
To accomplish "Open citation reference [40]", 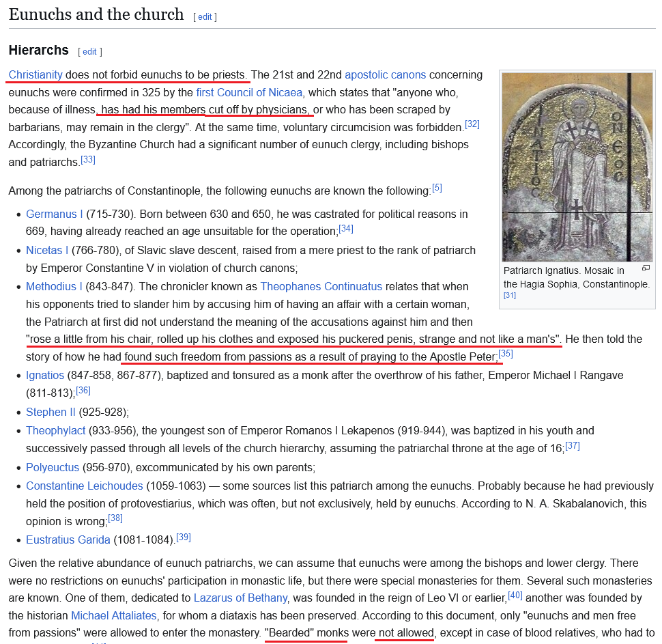I will (x=515, y=596).
